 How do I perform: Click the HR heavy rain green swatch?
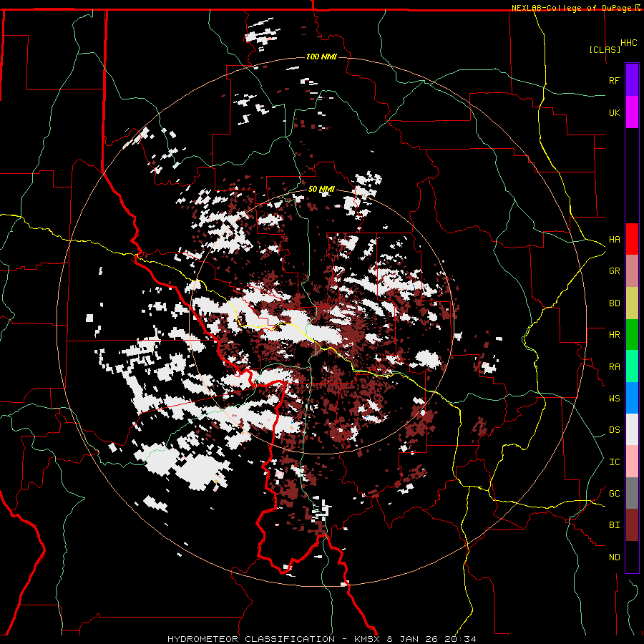632,334
